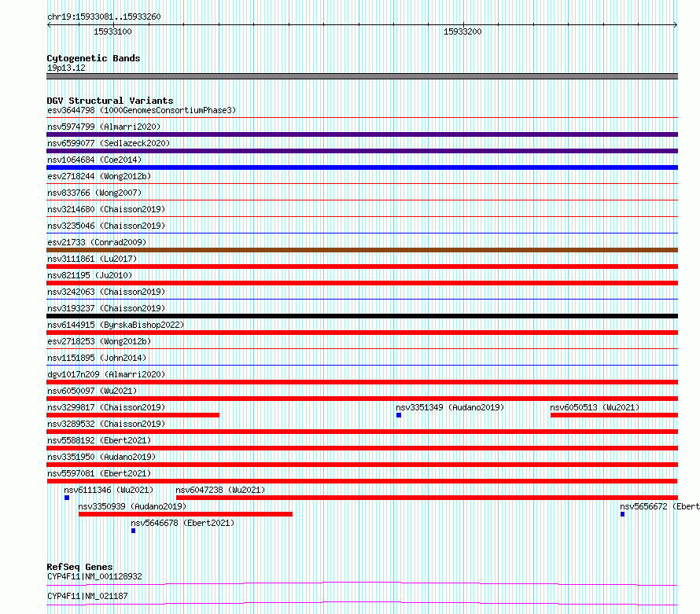Viewport: 700px width, 614px height.
Task: Open variant esv21733 (Conrad2009)
Action: 97,242
